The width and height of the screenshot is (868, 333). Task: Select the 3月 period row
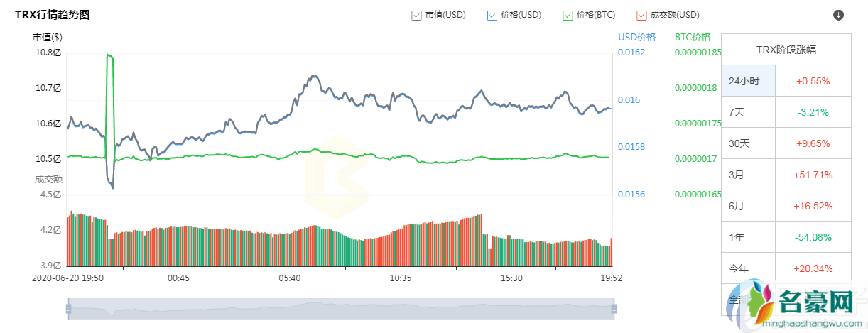[x=786, y=175]
